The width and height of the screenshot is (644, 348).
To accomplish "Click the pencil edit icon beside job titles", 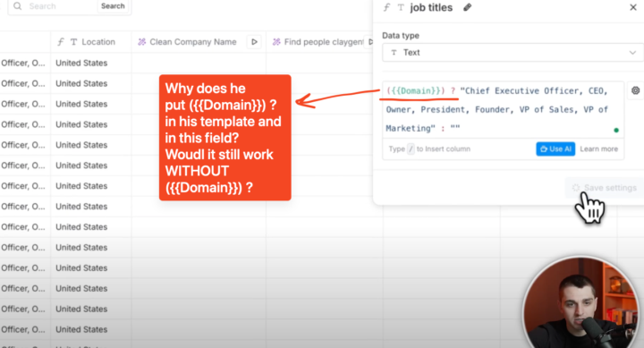I will pyautogui.click(x=468, y=7).
